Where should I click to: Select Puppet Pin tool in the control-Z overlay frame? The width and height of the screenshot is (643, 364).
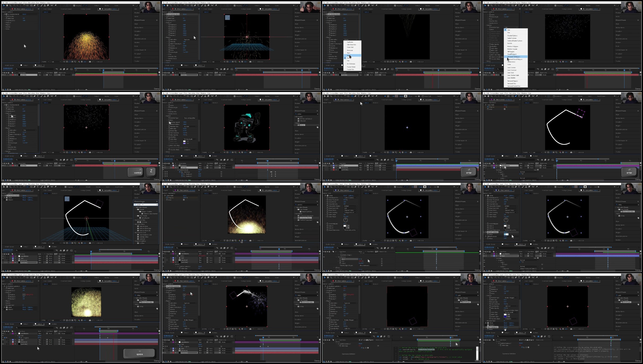[x=55, y=96]
